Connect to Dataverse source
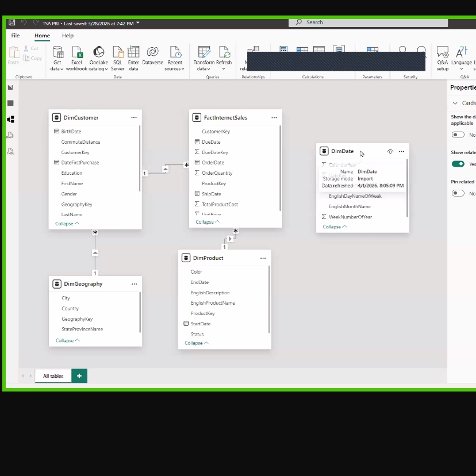Viewport: 476px width, 476px height. click(x=152, y=56)
